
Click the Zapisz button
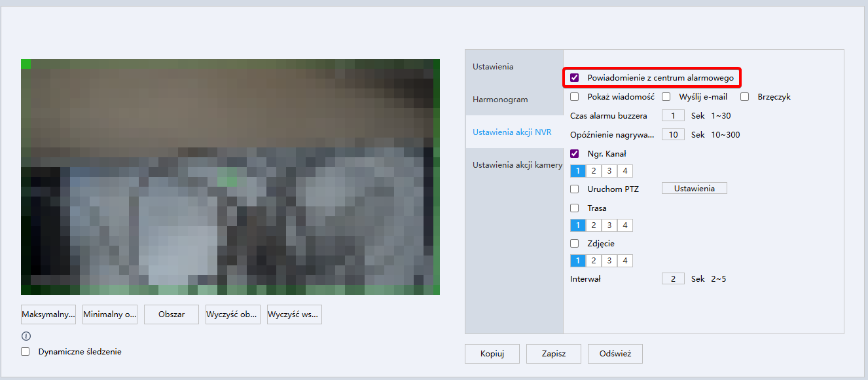(x=554, y=354)
